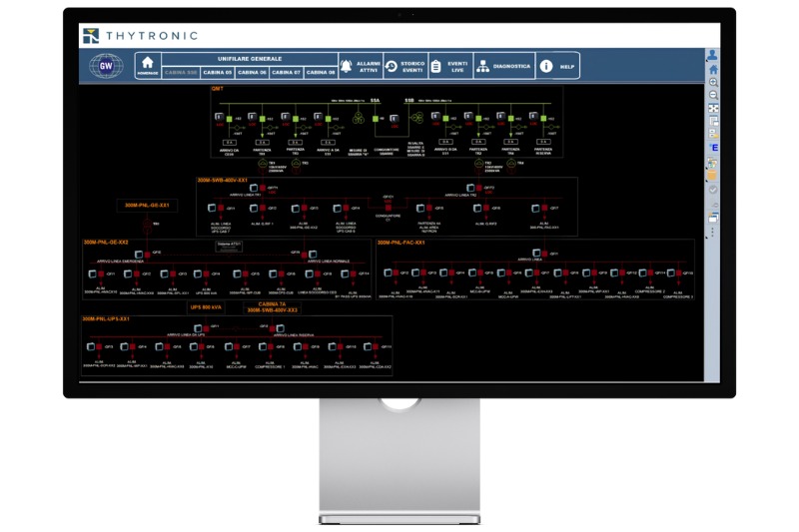Open the three-dots more options in sidebar
Viewport: 799px width, 532px height.
coord(712,233)
